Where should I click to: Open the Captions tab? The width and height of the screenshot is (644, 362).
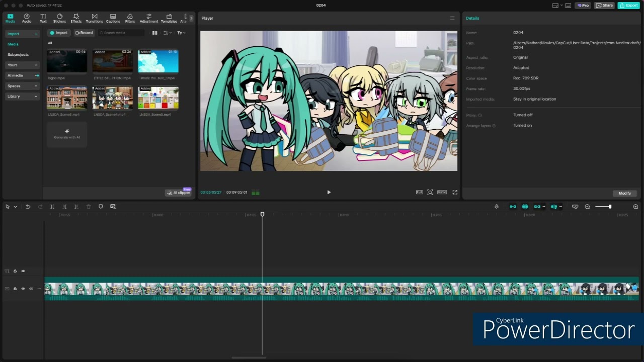[x=113, y=19]
